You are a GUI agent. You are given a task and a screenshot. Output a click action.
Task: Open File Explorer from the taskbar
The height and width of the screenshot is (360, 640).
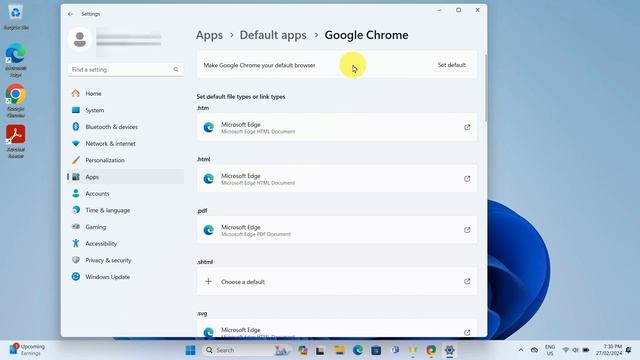pos(339,350)
